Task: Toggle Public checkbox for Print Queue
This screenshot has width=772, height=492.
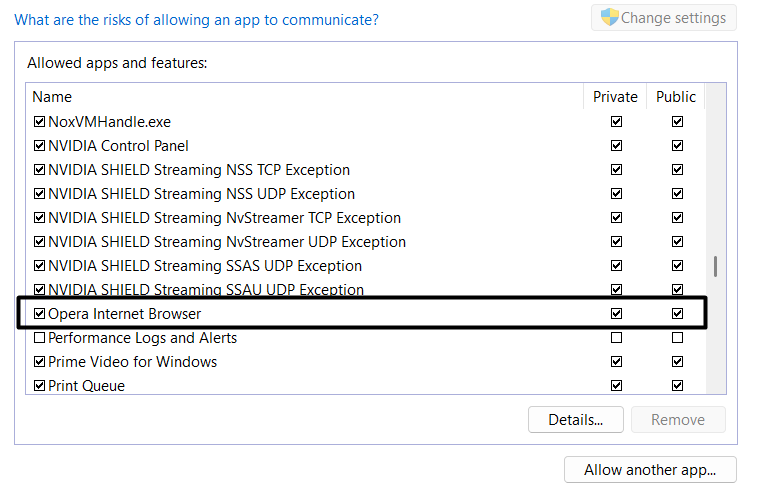Action: point(677,386)
